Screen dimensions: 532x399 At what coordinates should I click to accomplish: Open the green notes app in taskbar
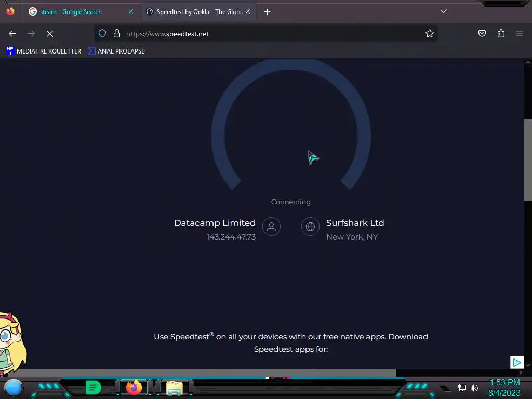[x=94, y=388]
